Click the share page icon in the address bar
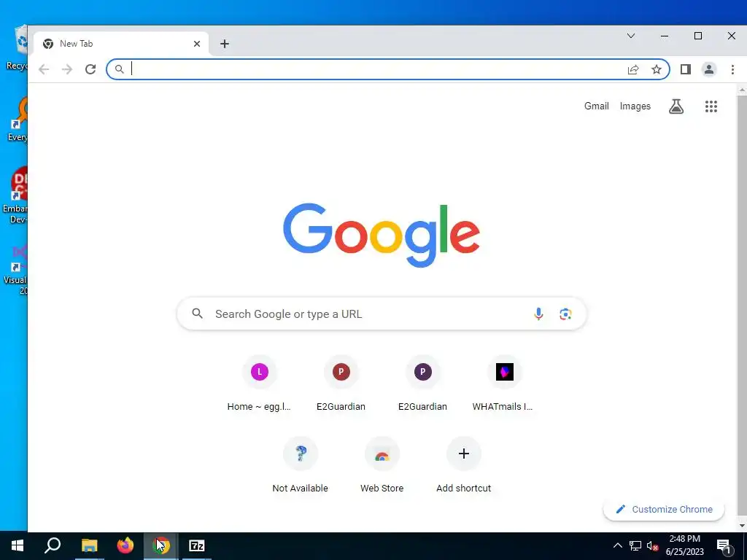Image resolution: width=747 pixels, height=560 pixels. pos(633,69)
